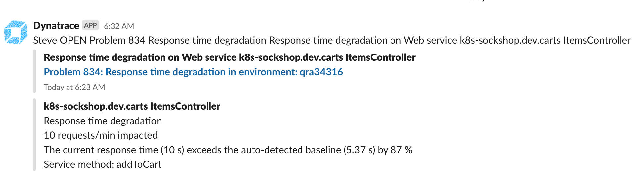Open the Problem 834 response time degradation link
The image size is (644, 179).
[x=193, y=72]
